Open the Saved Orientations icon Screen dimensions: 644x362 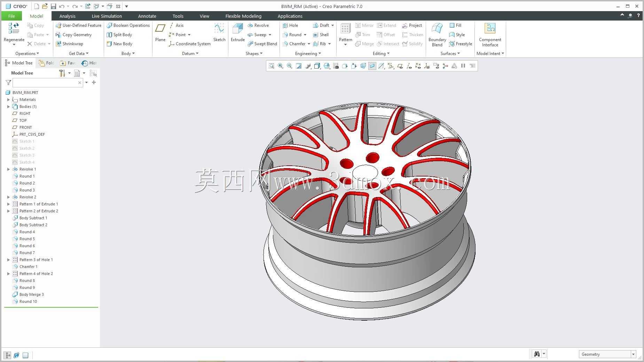(327, 66)
